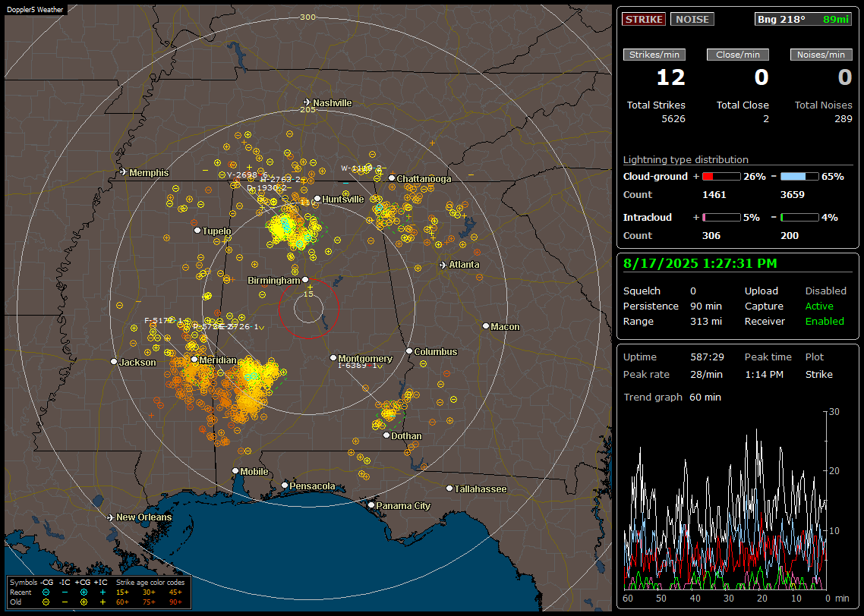Click the Recent -CG legend symbol

[x=46, y=592]
